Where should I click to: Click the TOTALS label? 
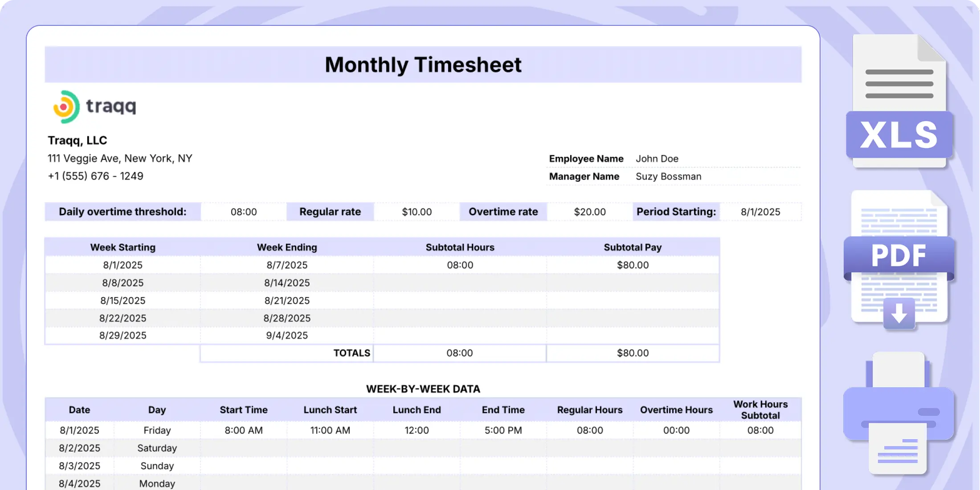[x=352, y=353]
